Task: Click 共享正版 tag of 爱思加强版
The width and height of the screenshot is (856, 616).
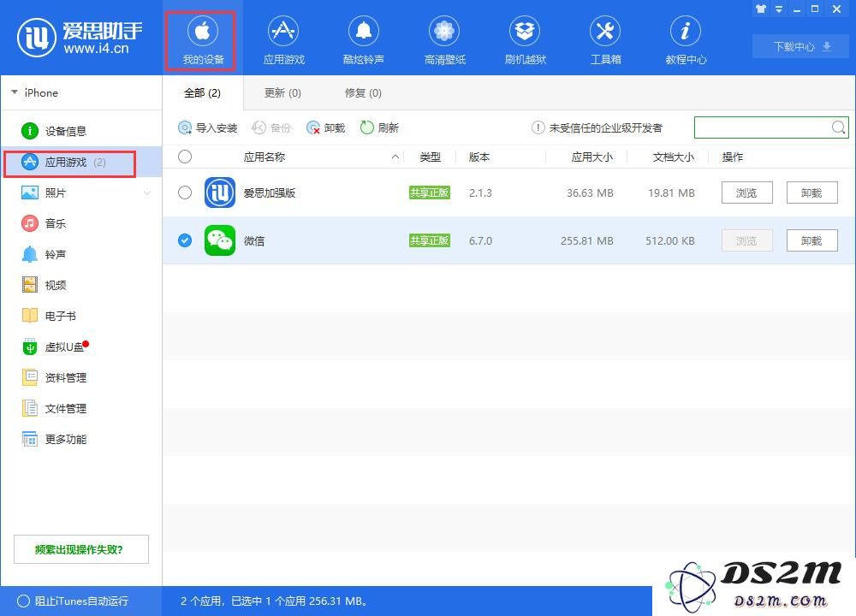Action: (430, 192)
